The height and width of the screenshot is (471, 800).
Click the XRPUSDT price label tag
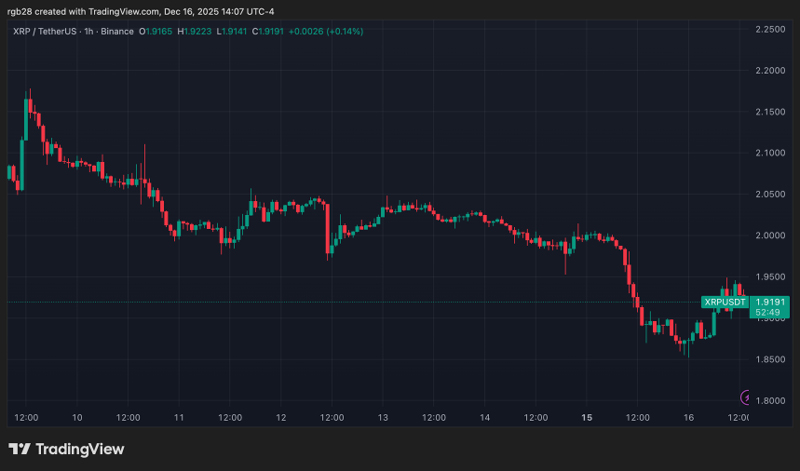tap(725, 301)
